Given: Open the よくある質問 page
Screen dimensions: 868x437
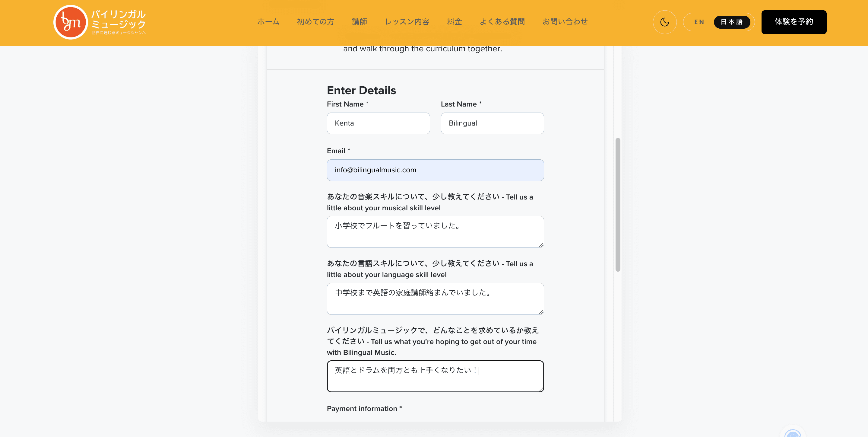Looking at the screenshot, I should 503,22.
